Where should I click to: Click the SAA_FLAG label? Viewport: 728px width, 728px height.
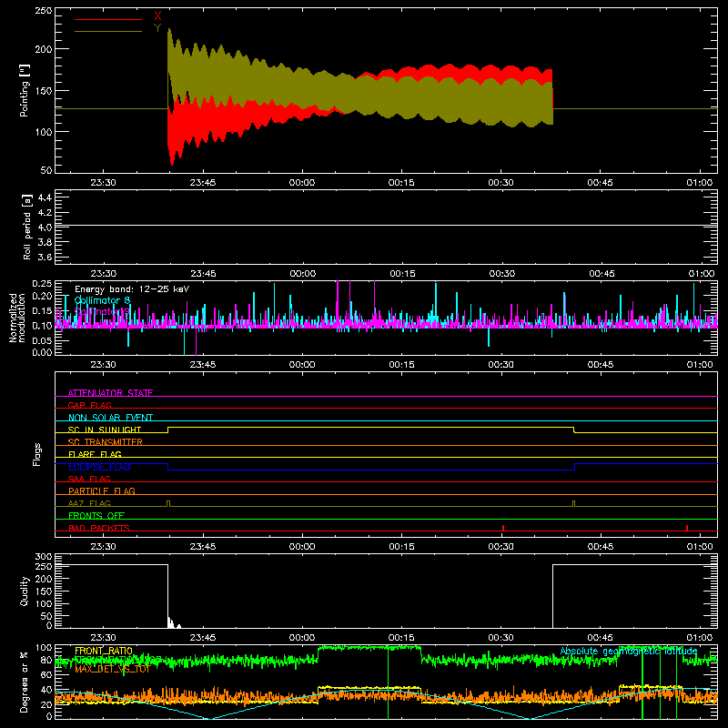(89, 479)
